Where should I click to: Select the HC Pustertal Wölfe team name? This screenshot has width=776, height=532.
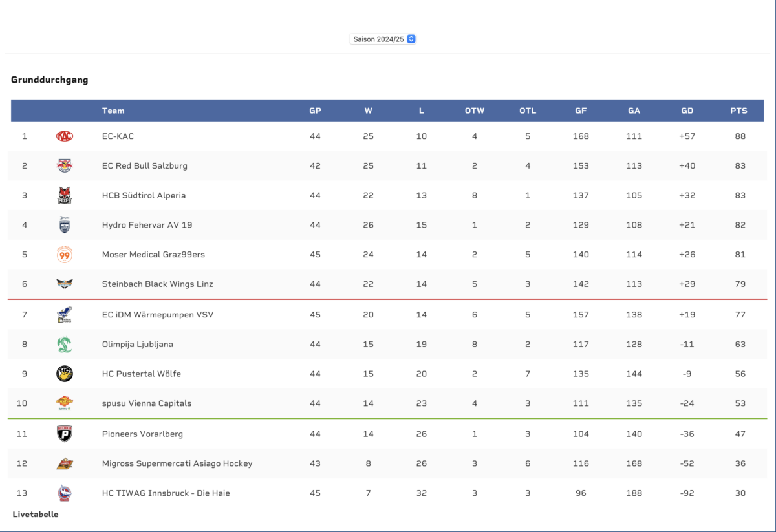tap(142, 374)
